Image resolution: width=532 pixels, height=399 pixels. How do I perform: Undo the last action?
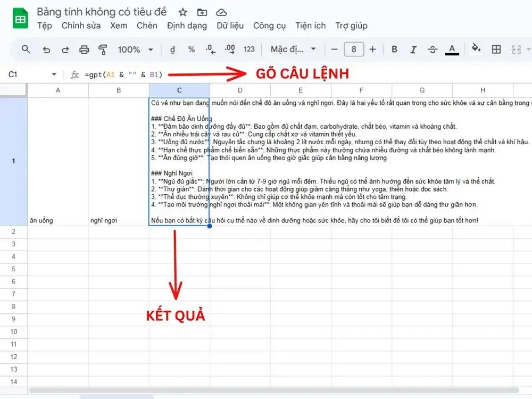point(46,49)
